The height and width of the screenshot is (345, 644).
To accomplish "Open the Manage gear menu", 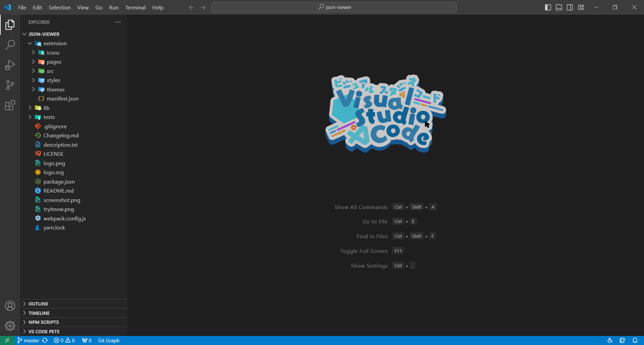I will [x=10, y=326].
